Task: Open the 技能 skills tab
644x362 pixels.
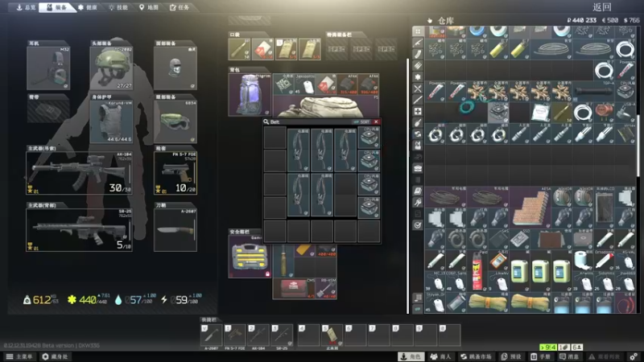Action: (x=118, y=7)
